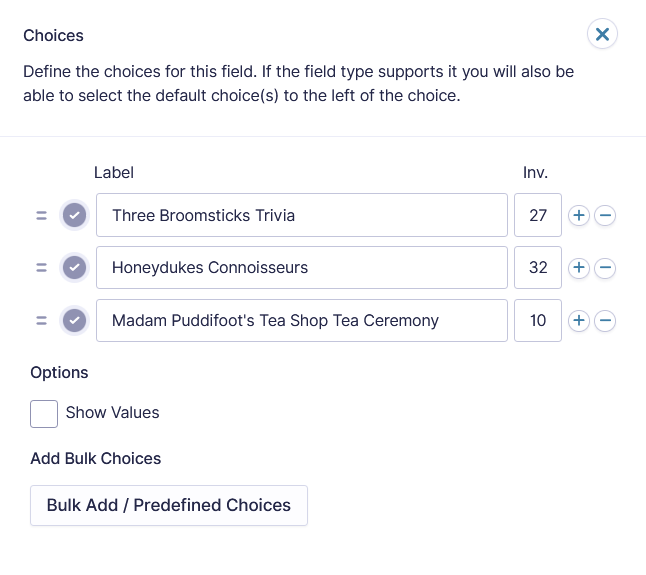
Task: Remove the Honeydukes Connoisseurs choice
Action: click(x=605, y=268)
